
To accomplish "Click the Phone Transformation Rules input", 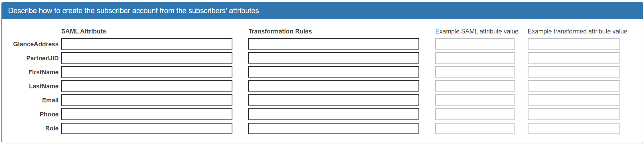I will [x=333, y=114].
